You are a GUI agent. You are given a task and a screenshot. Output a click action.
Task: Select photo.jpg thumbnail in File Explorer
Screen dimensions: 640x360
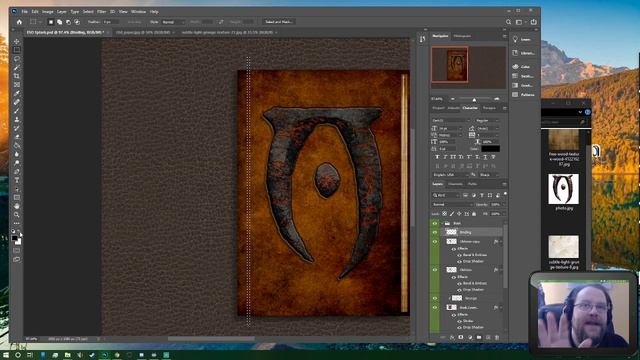click(x=564, y=189)
